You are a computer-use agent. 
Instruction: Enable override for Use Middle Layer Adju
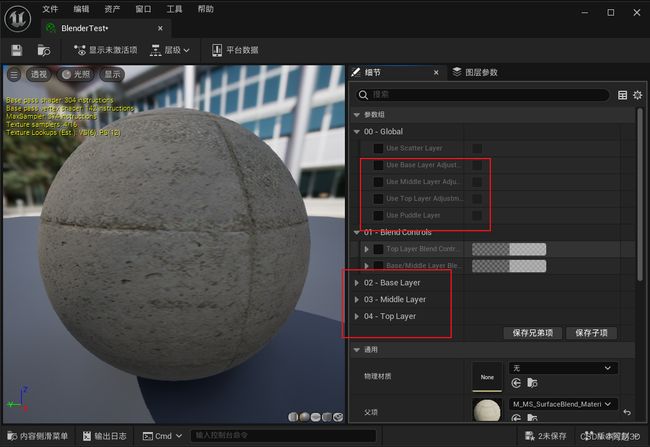pyautogui.click(x=378, y=182)
